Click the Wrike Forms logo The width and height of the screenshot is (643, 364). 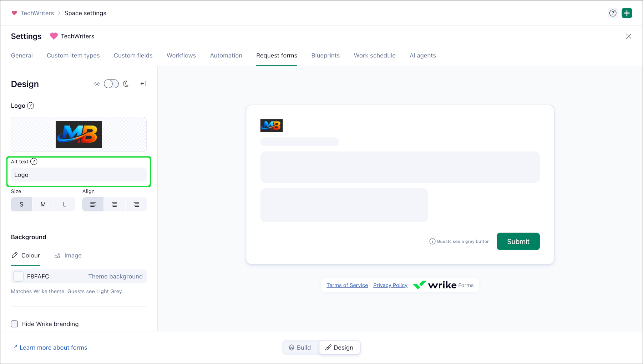443,285
